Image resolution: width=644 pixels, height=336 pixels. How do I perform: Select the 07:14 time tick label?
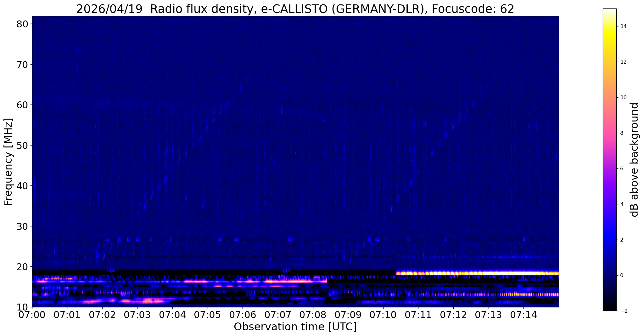coord(524,315)
